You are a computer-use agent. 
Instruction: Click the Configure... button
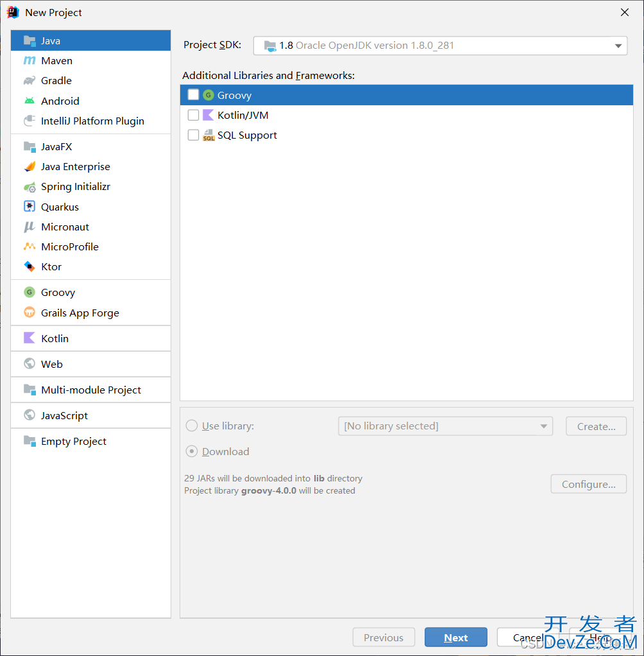pos(588,484)
